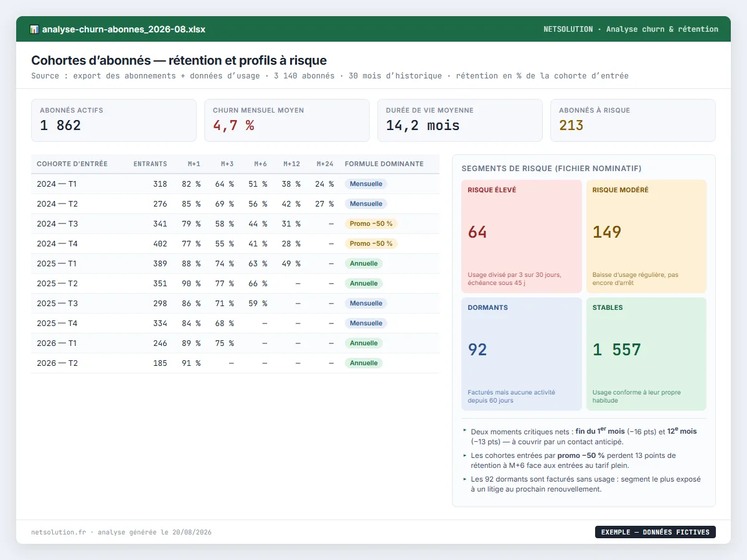
Task: Select the M+1 column header
Action: (194, 164)
